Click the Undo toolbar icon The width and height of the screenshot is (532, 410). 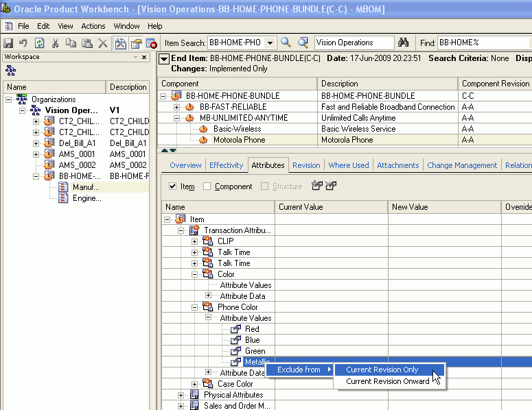23,43
